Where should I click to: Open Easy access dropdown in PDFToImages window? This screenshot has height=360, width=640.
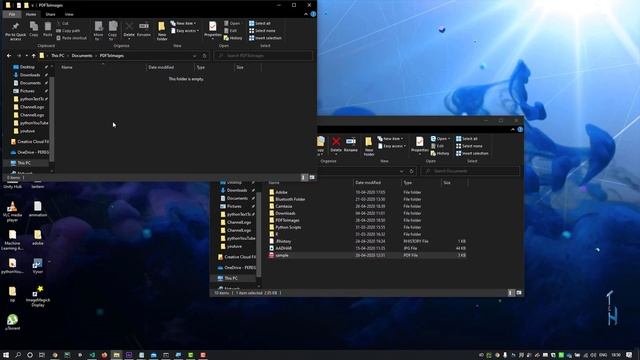coord(185,31)
